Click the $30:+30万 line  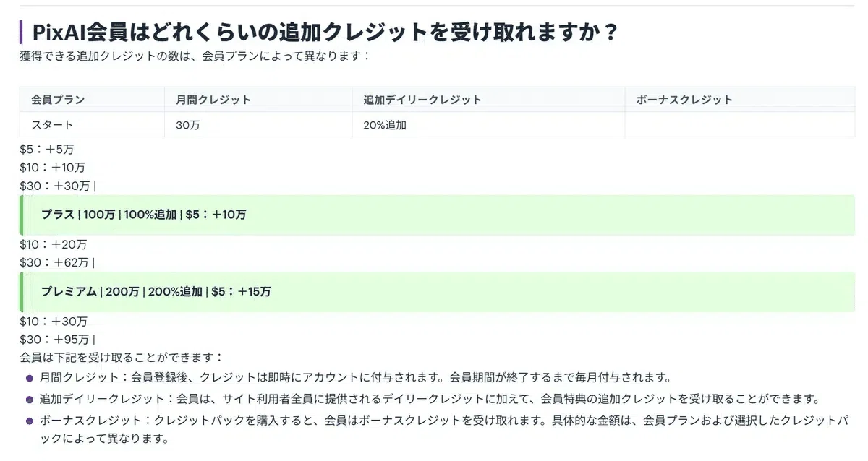(58, 186)
